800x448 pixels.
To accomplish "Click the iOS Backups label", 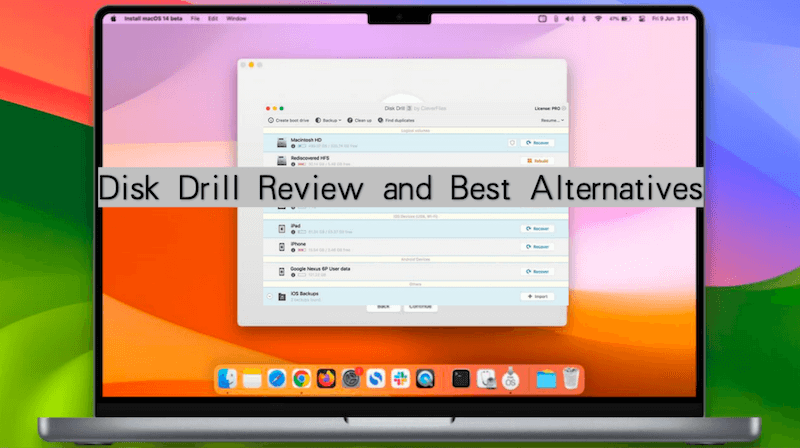I will (x=305, y=293).
